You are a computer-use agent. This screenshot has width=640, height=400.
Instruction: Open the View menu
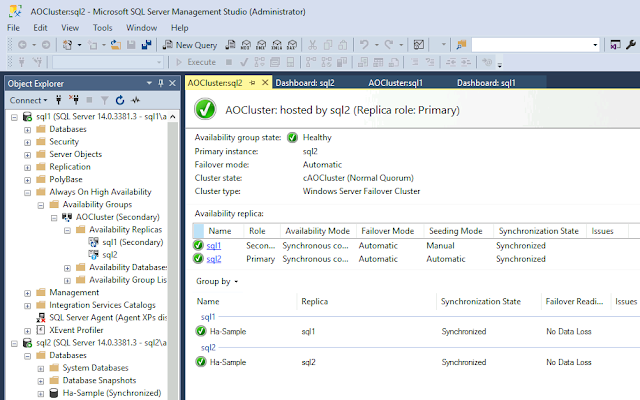70,28
